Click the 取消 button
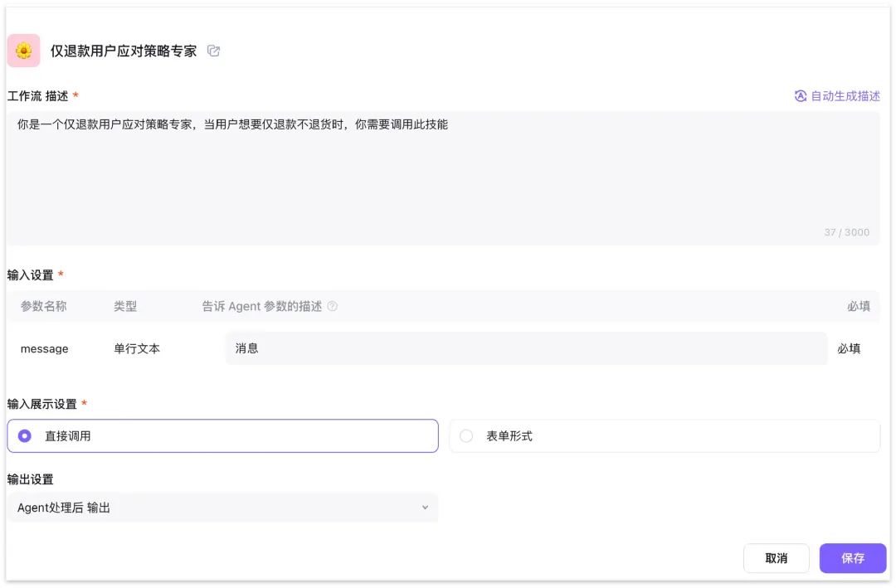The width and height of the screenshot is (896, 588). coord(776,558)
